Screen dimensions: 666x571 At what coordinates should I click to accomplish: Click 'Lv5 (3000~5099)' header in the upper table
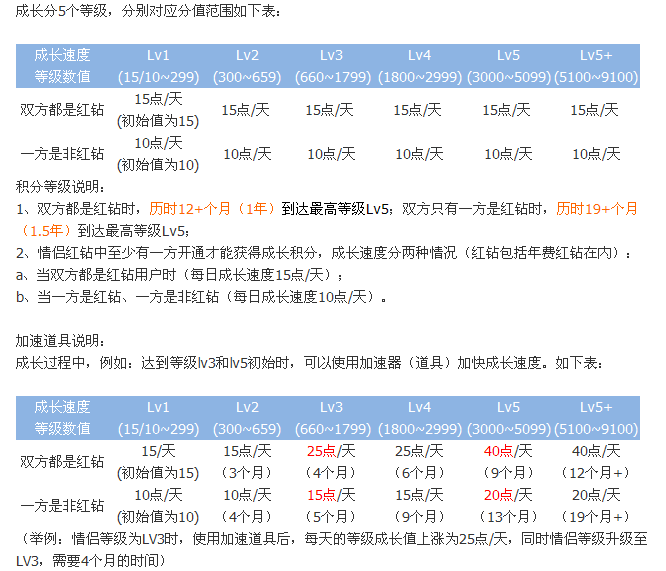click(x=508, y=66)
